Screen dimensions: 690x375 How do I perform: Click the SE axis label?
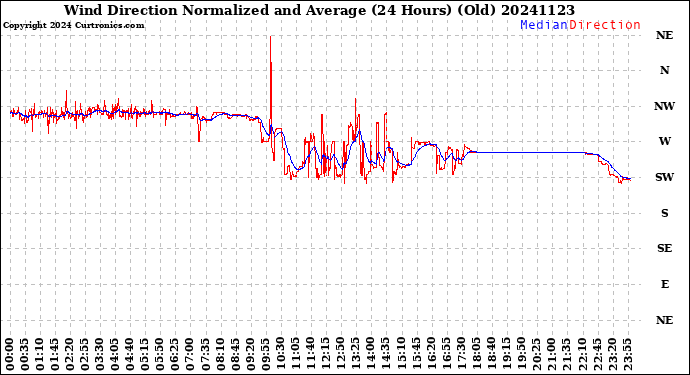pyautogui.click(x=664, y=248)
